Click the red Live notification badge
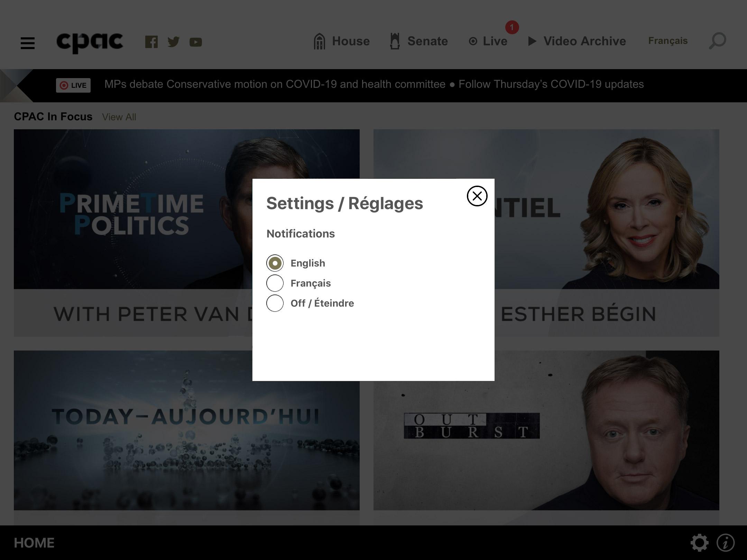Screen dimensions: 747x560 click(x=512, y=27)
